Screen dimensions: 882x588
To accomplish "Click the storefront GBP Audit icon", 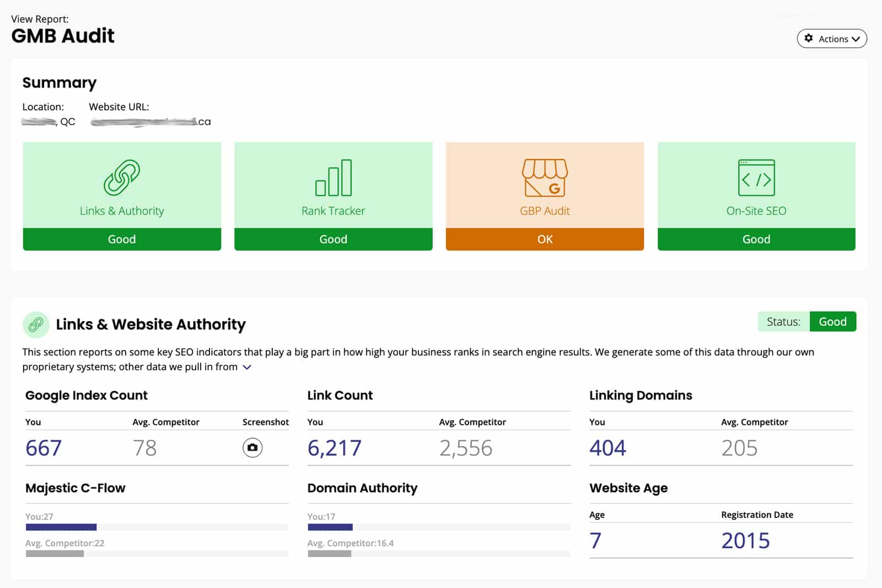I will [x=545, y=177].
